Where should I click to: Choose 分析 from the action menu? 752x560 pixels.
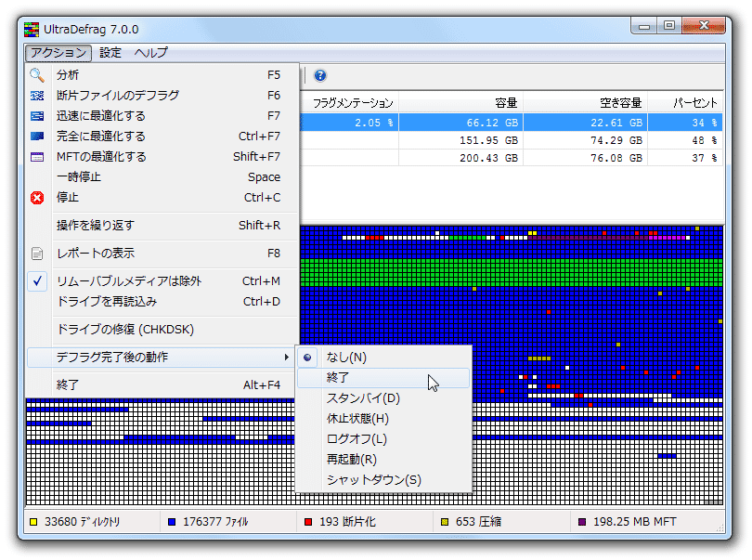tap(162, 75)
